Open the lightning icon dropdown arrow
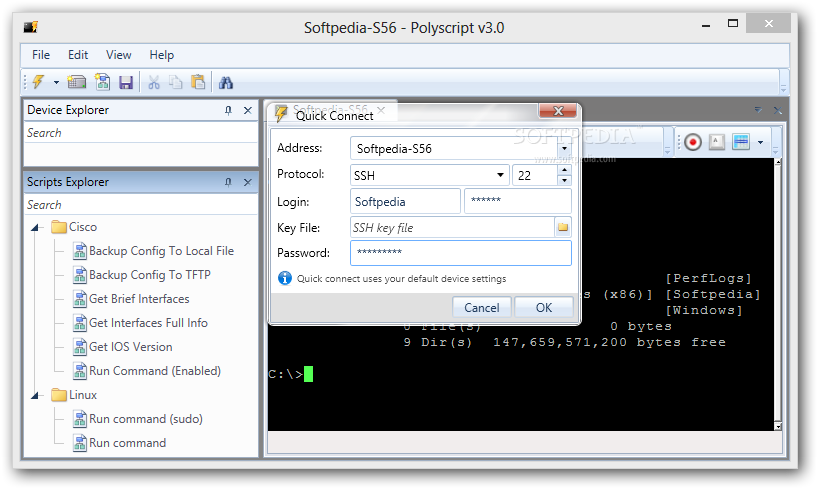818x489 pixels. [x=56, y=82]
